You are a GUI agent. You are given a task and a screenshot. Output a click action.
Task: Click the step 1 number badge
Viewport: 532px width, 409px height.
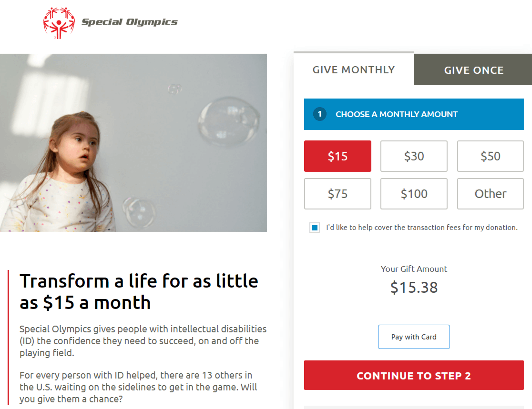(320, 114)
